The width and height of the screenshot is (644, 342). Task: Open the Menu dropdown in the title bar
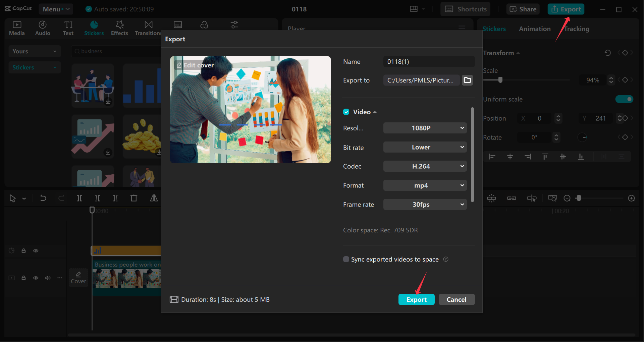coord(56,9)
